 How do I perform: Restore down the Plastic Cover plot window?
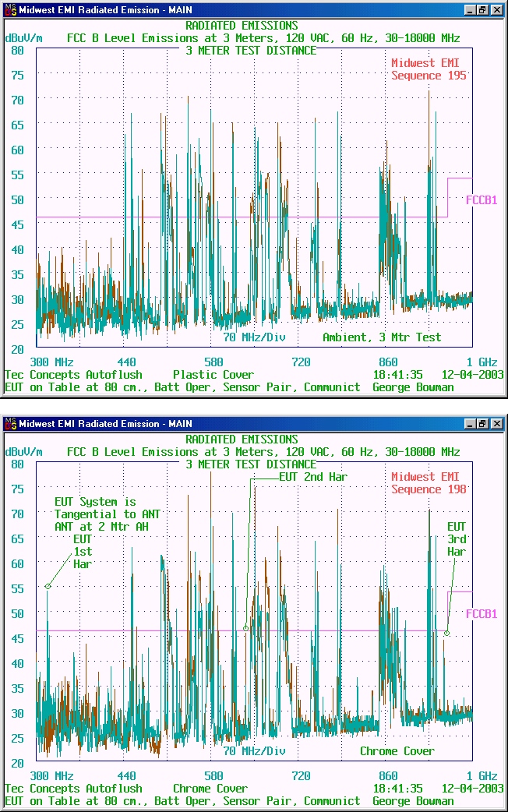(x=482, y=10)
